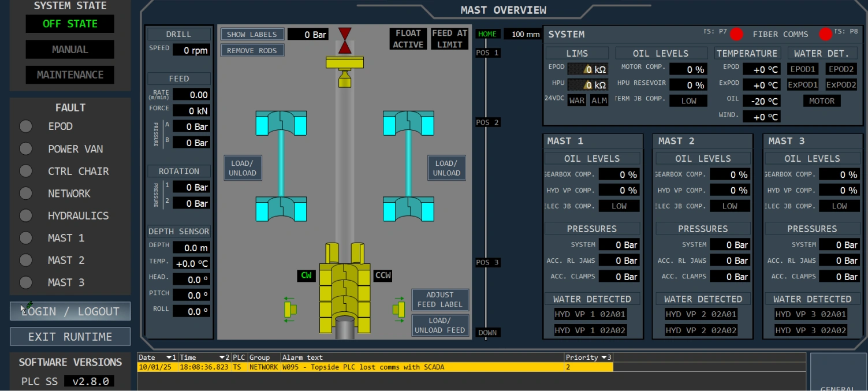This screenshot has height=391, width=868.
Task: Switch system to OFF STATE
Action: click(70, 24)
